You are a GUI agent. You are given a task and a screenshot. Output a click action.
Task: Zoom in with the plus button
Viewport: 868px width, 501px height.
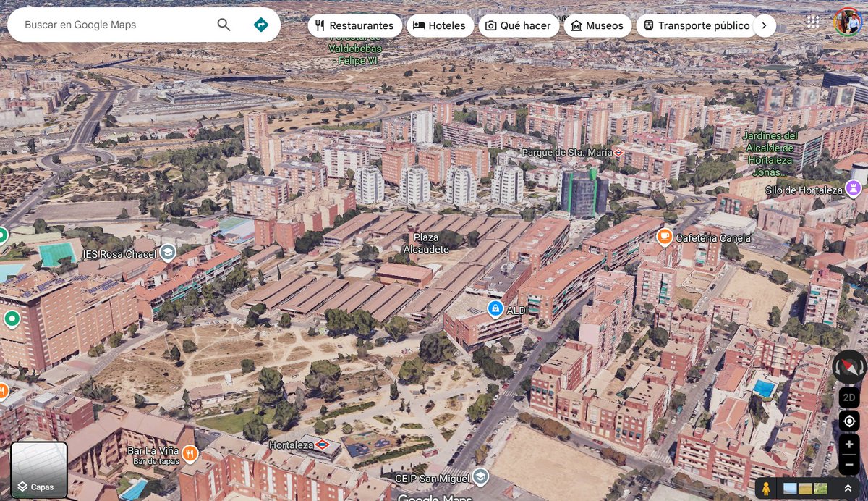(849, 445)
